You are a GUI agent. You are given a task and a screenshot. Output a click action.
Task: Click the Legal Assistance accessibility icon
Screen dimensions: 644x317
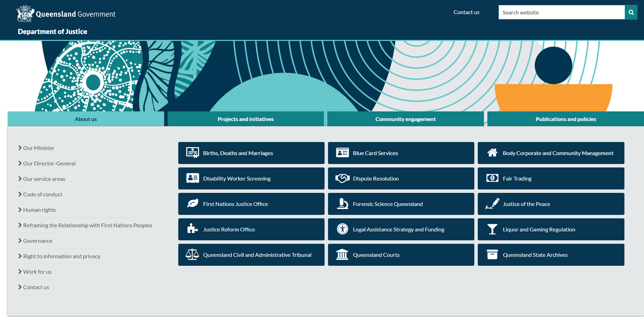coord(342,229)
